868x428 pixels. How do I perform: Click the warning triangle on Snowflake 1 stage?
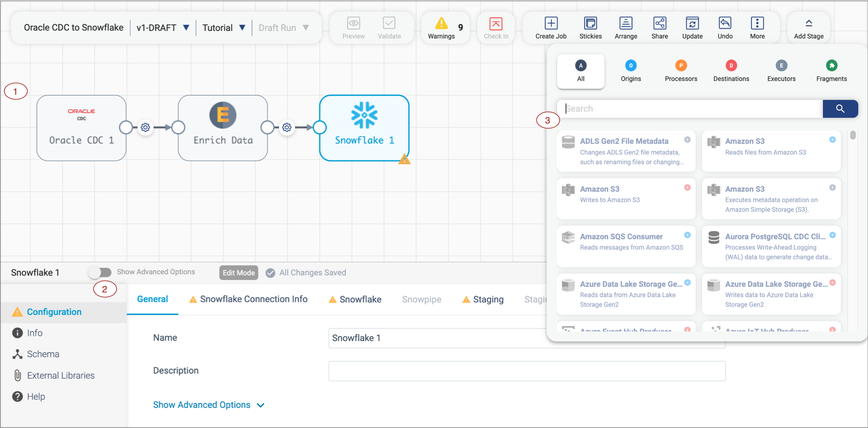404,160
